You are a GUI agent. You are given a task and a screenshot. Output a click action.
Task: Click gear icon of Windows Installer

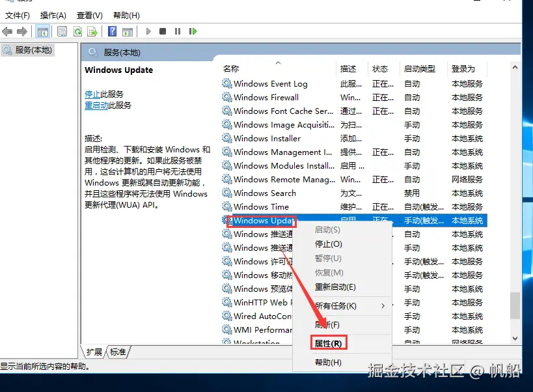[226, 138]
